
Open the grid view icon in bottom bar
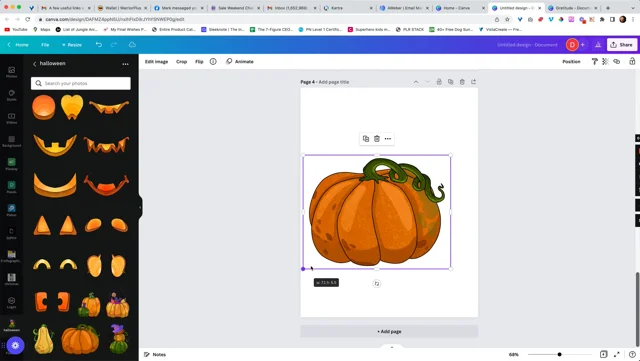[604, 354]
